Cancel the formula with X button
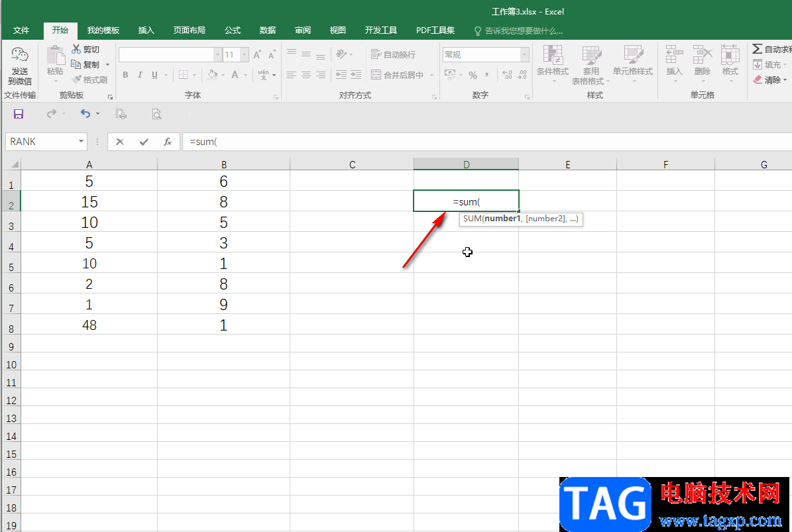 (x=120, y=142)
